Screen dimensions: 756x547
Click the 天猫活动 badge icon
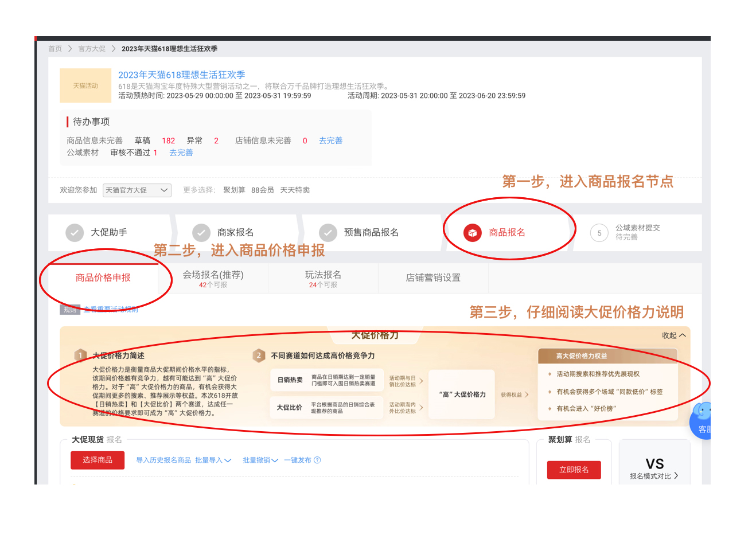pyautogui.click(x=85, y=85)
